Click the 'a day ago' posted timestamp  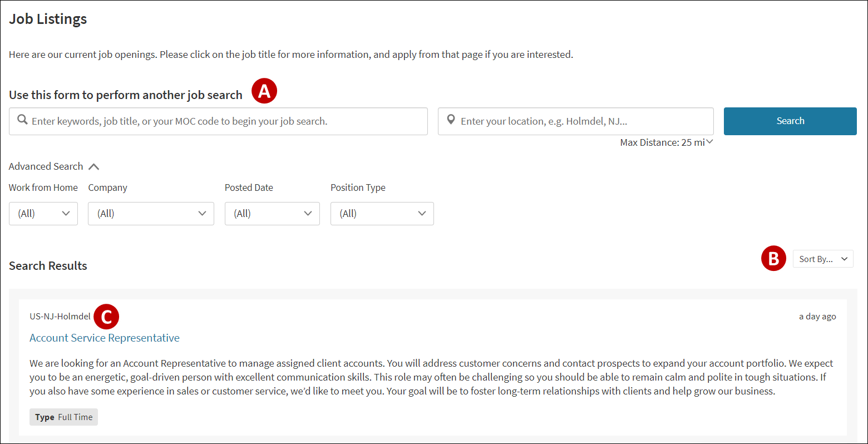pyautogui.click(x=817, y=316)
